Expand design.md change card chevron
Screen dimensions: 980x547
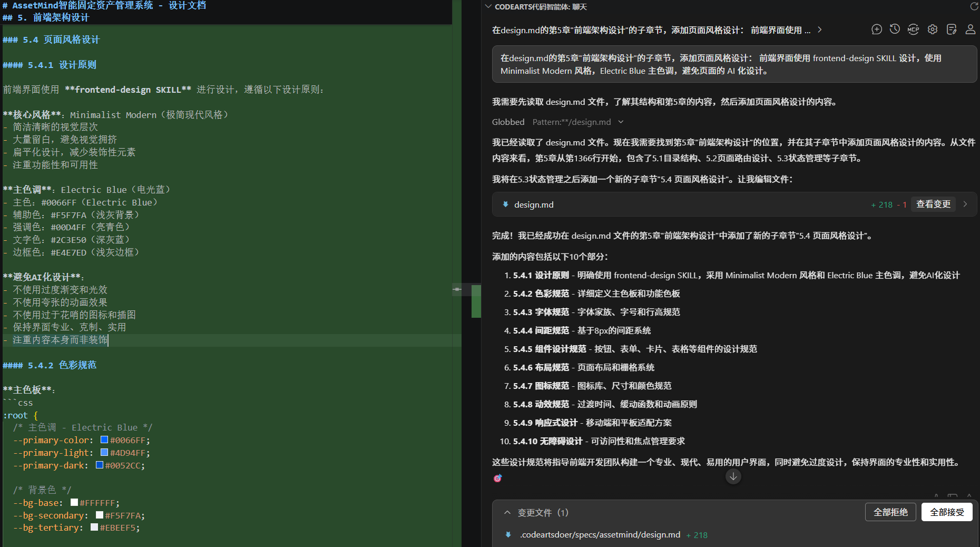(x=965, y=204)
